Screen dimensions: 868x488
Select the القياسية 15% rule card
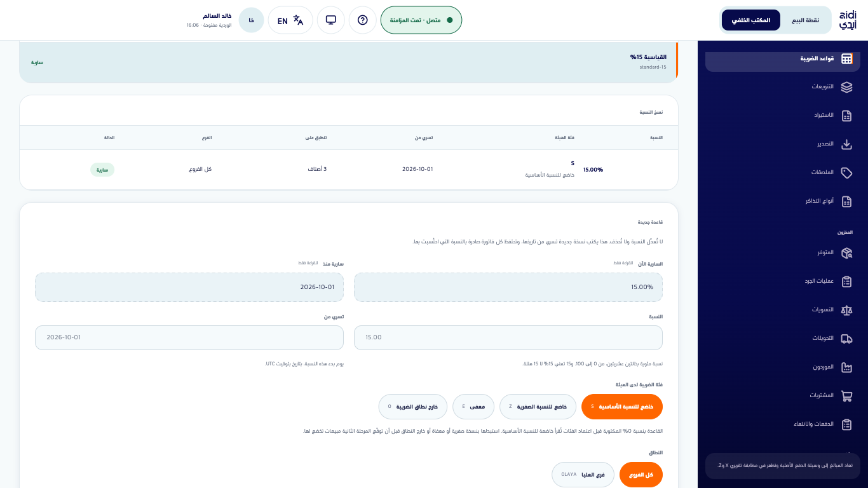(349, 62)
